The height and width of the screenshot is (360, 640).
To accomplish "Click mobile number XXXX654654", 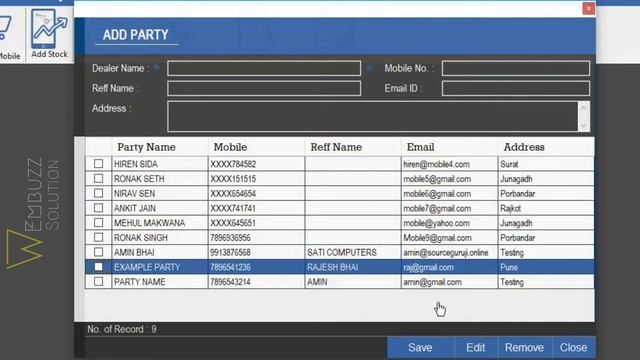I will pyautogui.click(x=233, y=193).
